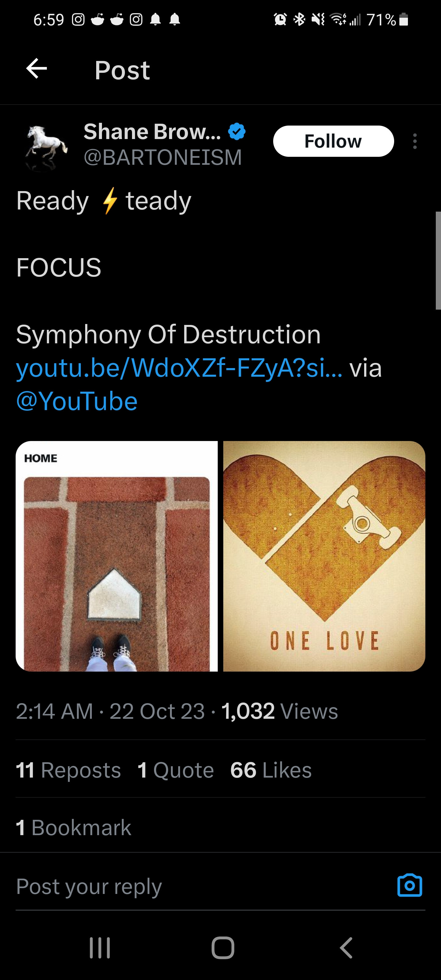View the 1 Quote list
This screenshot has width=441, height=980.
coord(175,770)
